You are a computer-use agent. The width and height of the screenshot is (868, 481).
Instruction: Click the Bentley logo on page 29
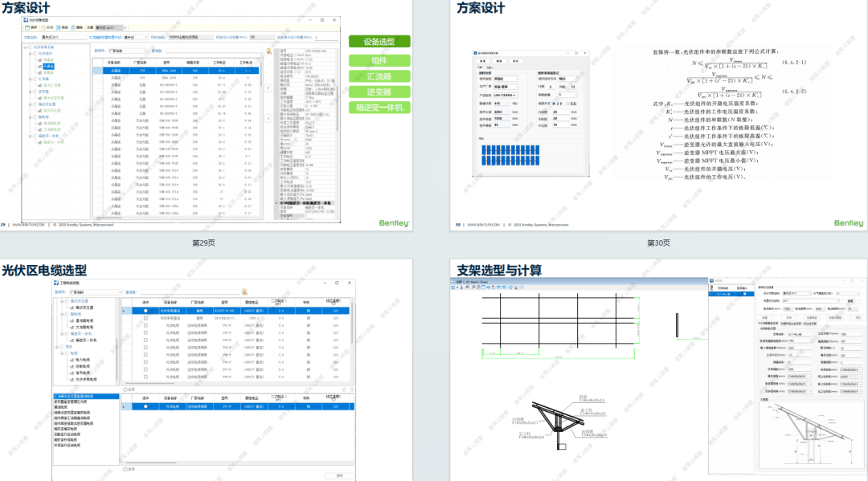click(394, 222)
